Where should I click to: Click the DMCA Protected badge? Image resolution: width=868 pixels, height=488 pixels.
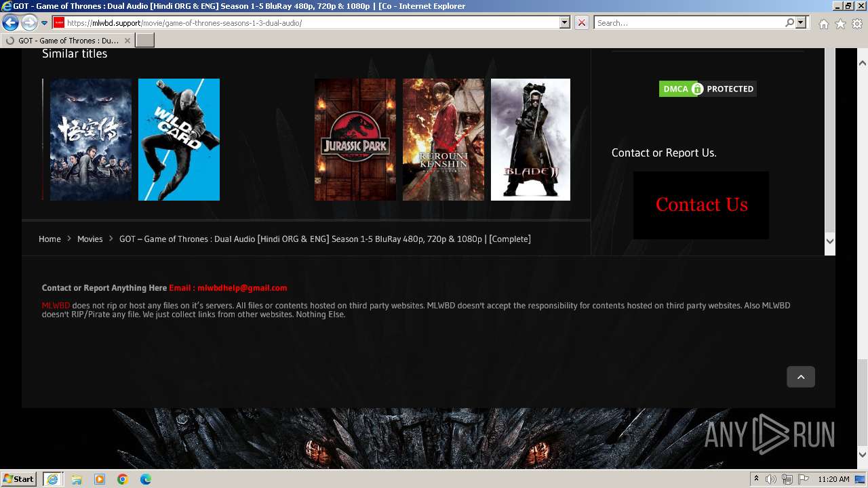pos(707,89)
